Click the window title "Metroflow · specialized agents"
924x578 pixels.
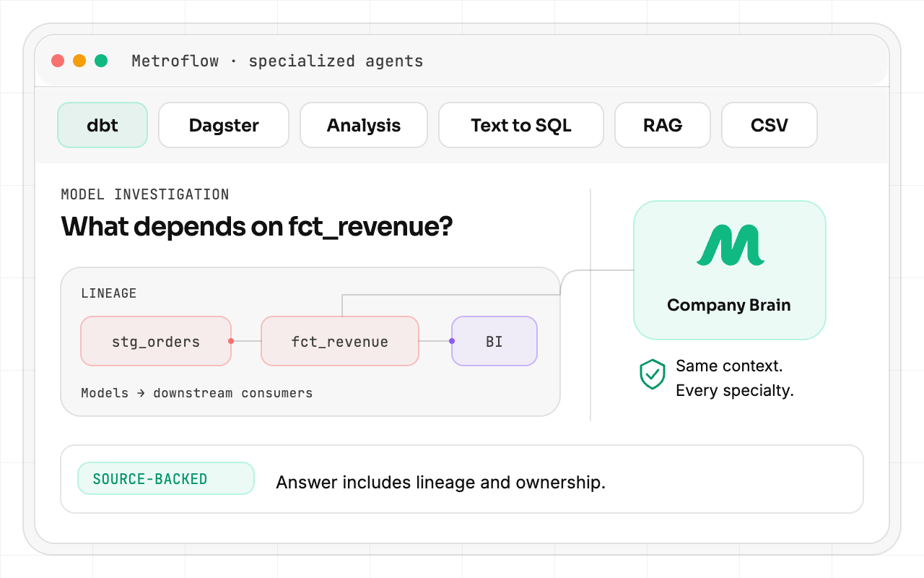(x=278, y=61)
